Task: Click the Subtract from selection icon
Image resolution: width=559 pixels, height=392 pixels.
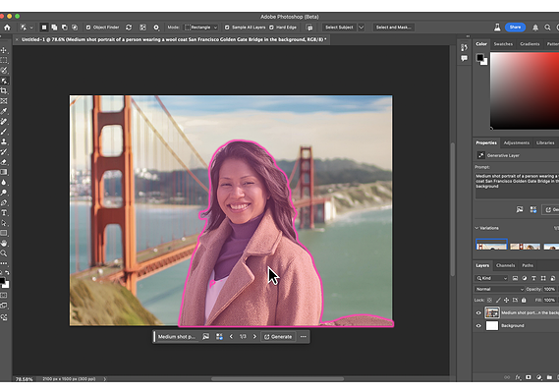Action: click(x=65, y=28)
